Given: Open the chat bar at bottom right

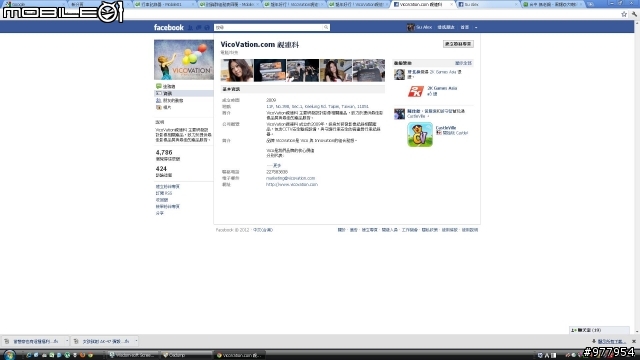Looking at the screenshot, I should click(599, 330).
